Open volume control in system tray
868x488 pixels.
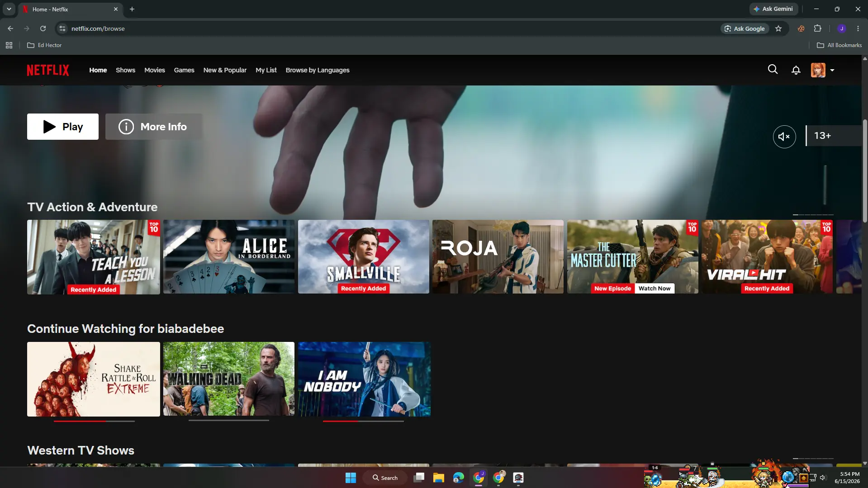(822, 478)
